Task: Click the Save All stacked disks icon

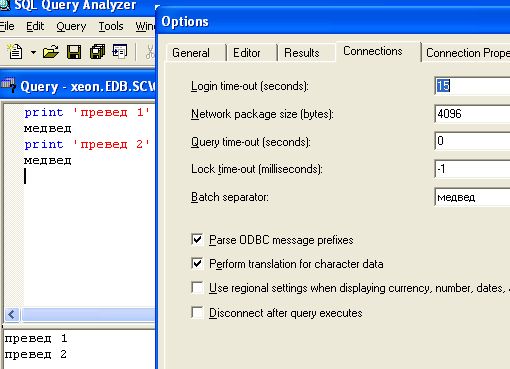Action: [97, 52]
